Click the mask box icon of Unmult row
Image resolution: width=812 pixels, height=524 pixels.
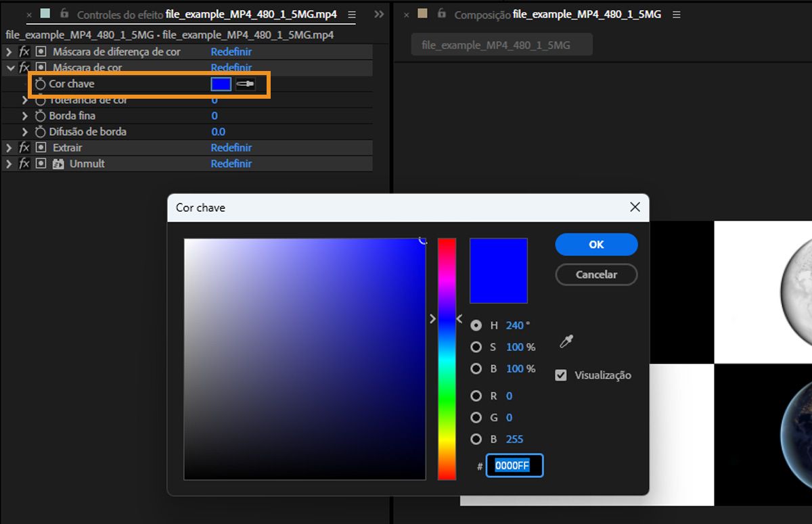click(x=41, y=164)
